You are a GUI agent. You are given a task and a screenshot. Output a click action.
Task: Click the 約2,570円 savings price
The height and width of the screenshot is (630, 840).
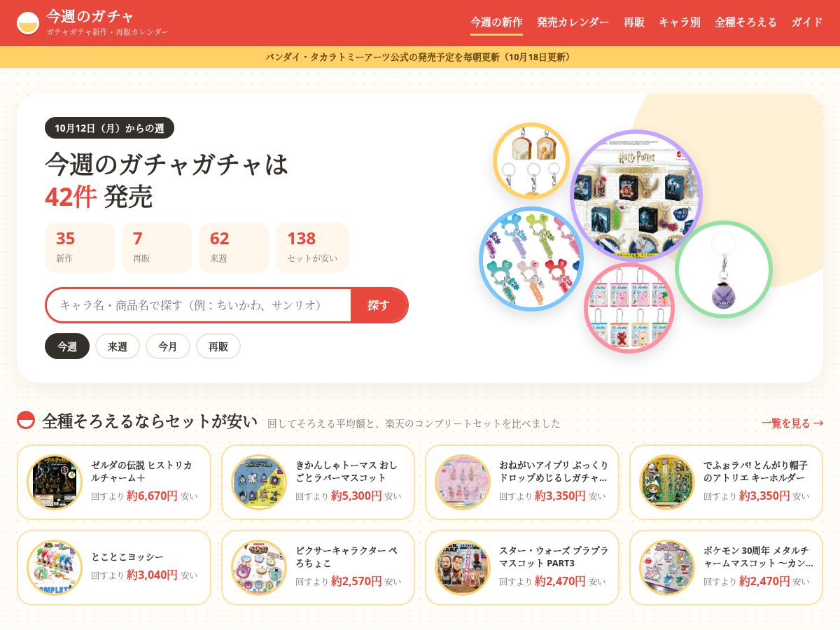click(x=356, y=581)
